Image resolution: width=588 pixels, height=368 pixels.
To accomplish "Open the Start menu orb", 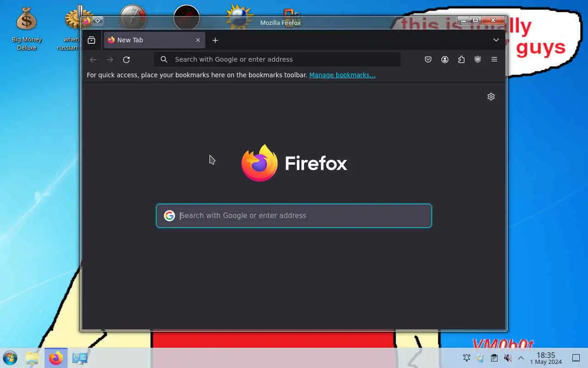I will coord(10,358).
